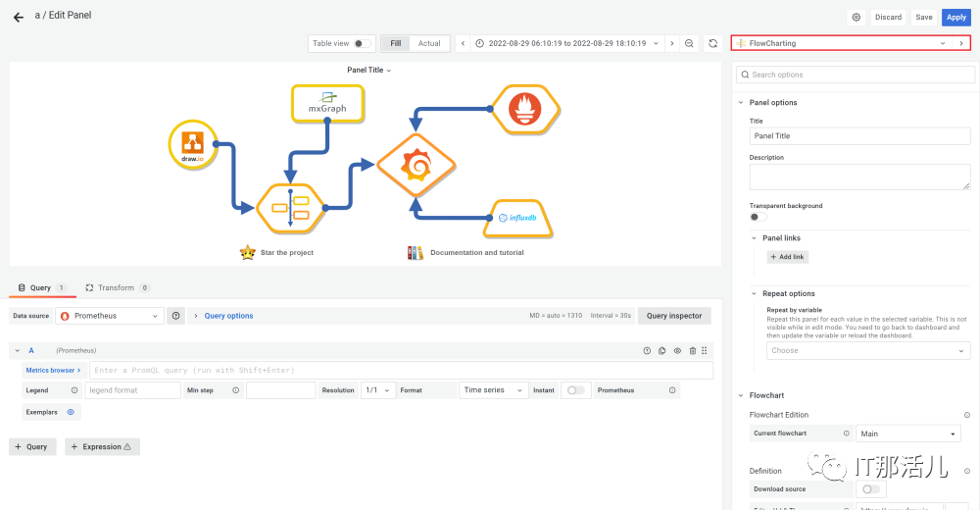
Task: Open Current flowchart Main dropdown
Action: tap(908, 433)
